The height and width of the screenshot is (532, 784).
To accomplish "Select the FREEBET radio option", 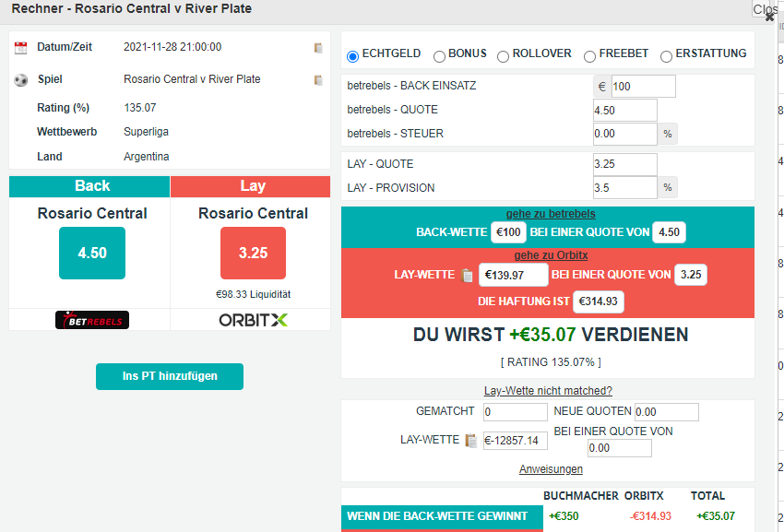I will click(589, 56).
